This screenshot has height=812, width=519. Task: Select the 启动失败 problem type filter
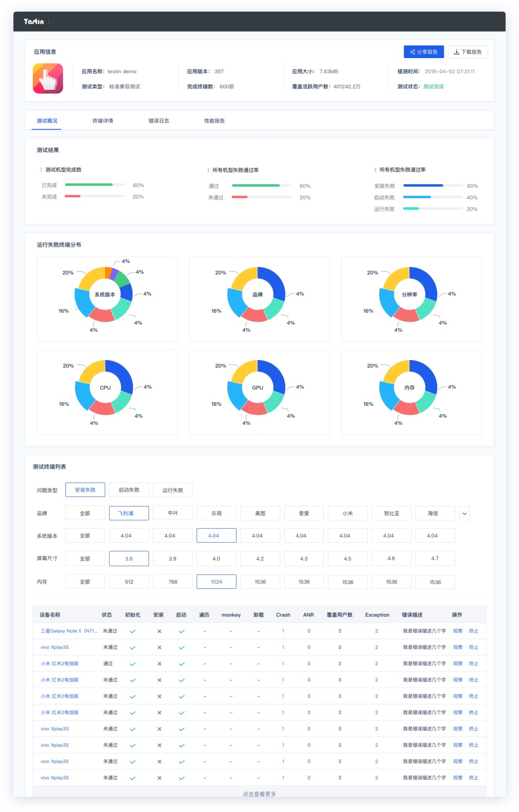(129, 490)
